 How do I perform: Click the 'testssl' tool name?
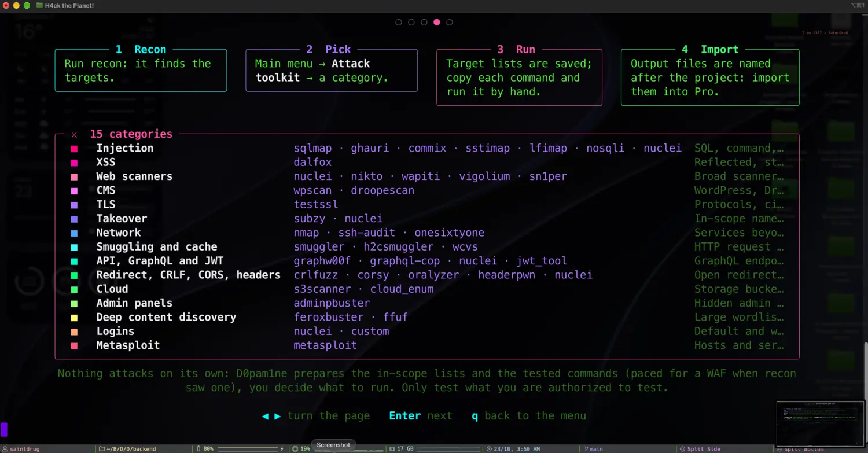[x=316, y=204]
